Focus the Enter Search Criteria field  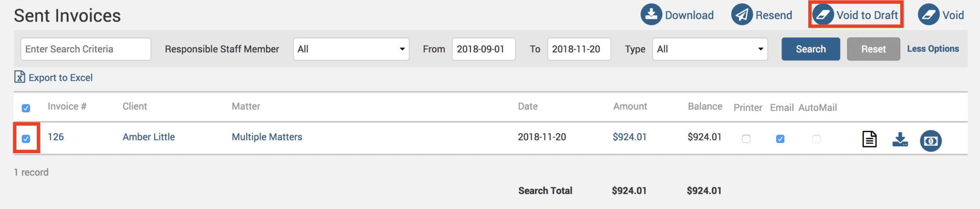tap(86, 49)
